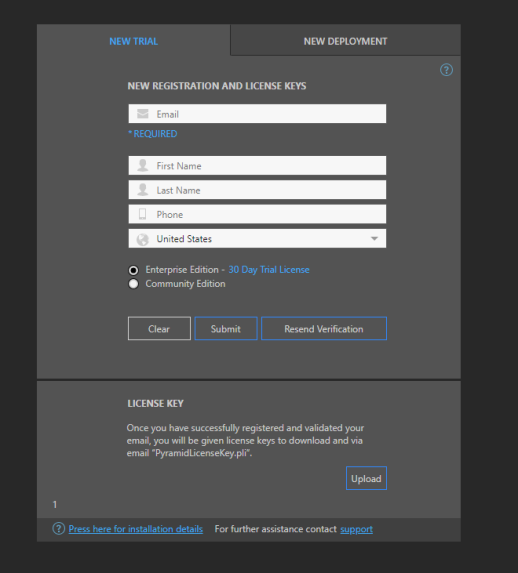This screenshot has width=518, height=573.
Task: Click the Clear button
Action: point(159,329)
